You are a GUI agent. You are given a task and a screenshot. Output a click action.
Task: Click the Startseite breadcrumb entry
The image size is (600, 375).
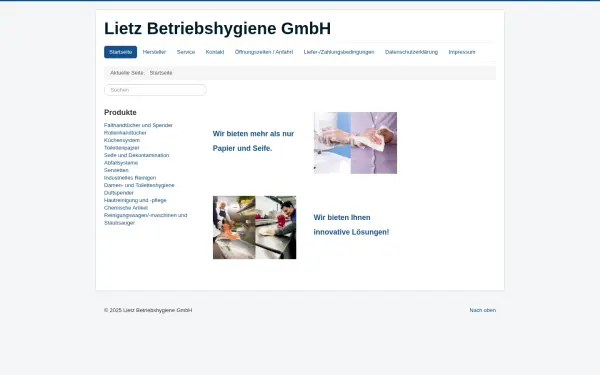coord(161,73)
